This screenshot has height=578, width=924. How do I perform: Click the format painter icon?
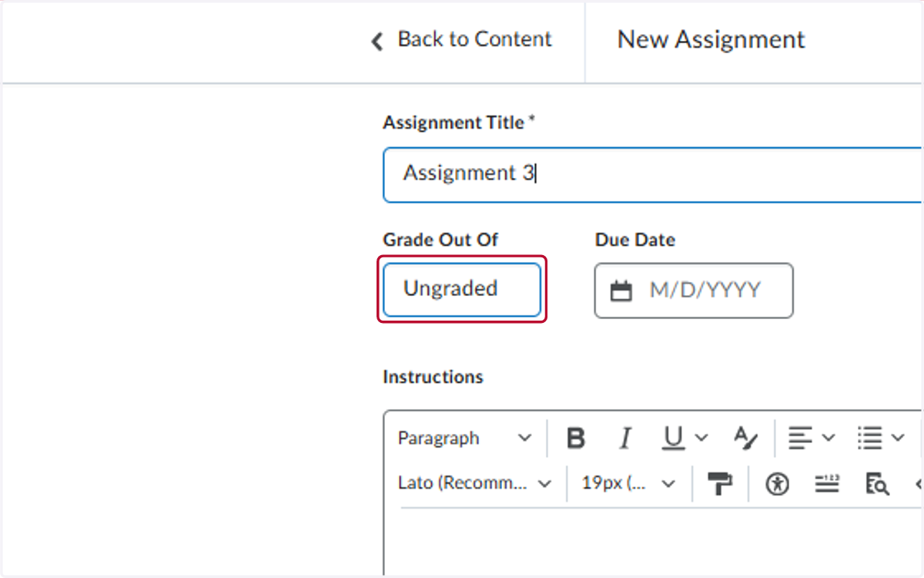coord(720,484)
